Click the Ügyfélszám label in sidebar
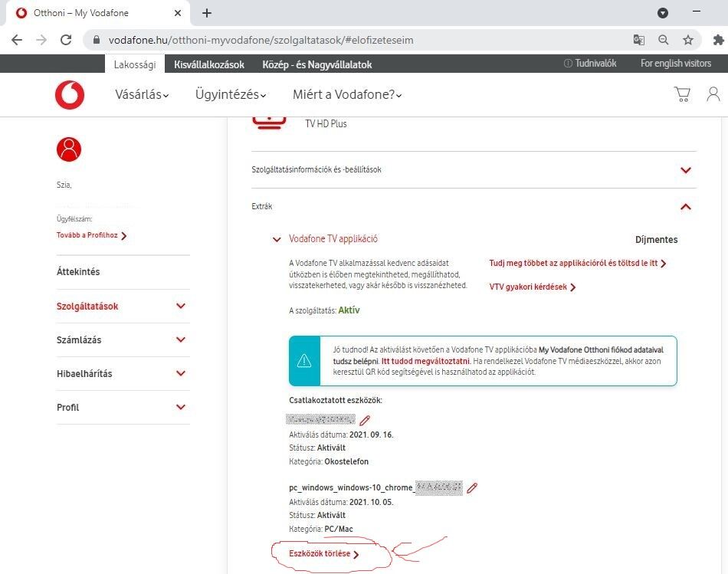 click(x=74, y=218)
